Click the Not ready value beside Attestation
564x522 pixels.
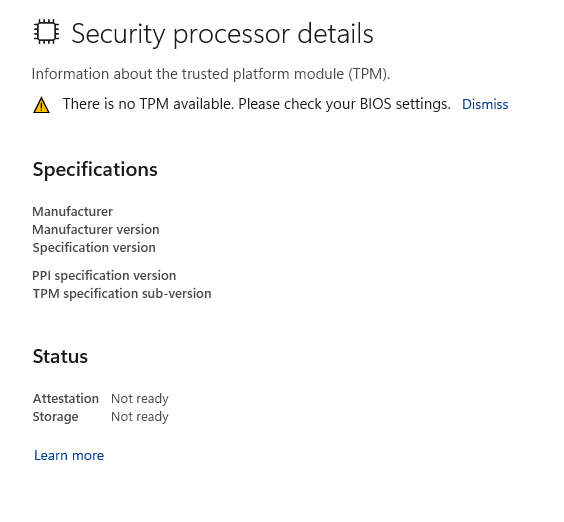pyautogui.click(x=140, y=399)
